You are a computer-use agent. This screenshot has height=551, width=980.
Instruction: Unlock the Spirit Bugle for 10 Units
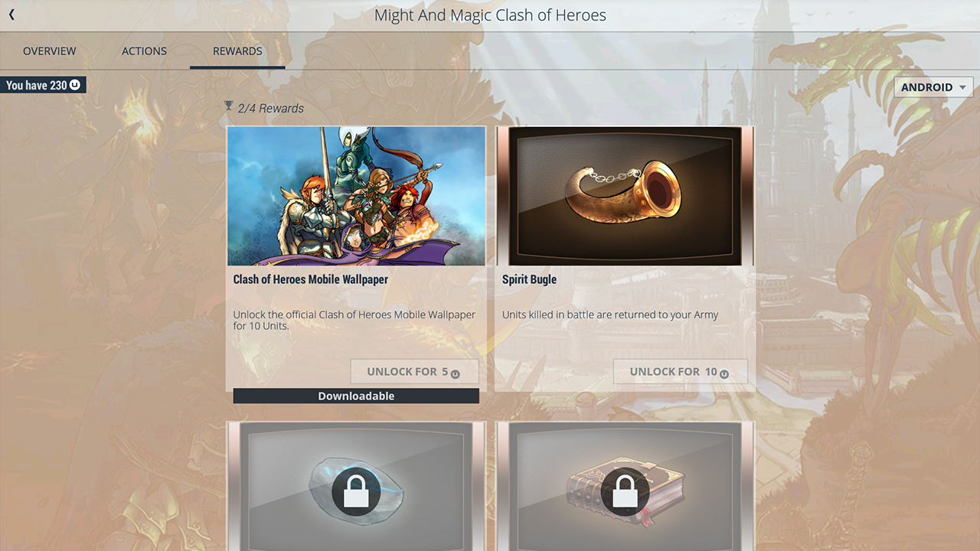[680, 371]
